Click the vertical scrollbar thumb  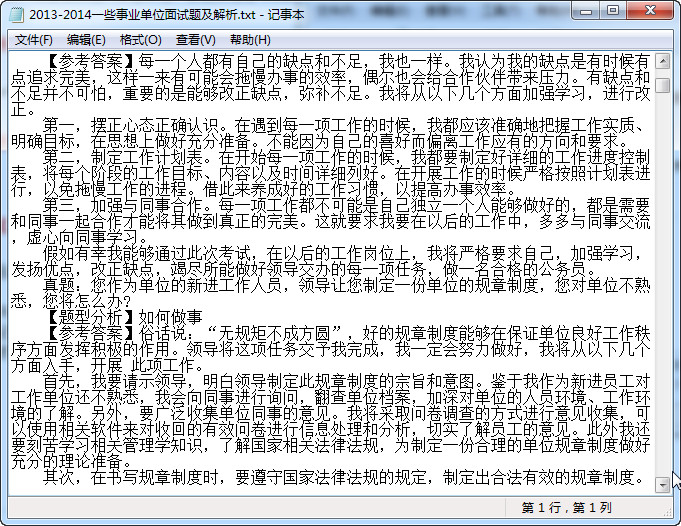tap(662, 85)
